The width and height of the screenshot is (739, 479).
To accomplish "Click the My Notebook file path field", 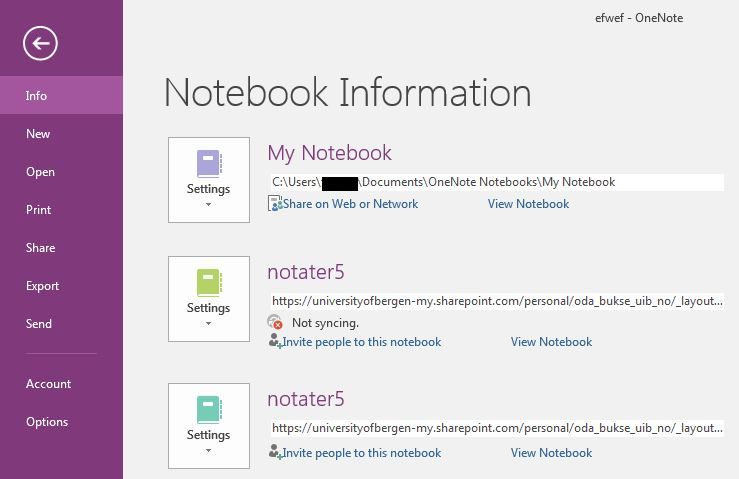I will click(x=496, y=182).
